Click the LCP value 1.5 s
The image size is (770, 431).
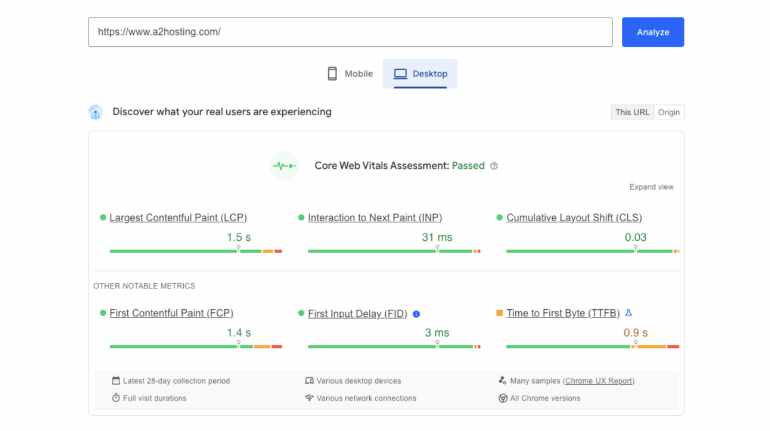coord(239,238)
